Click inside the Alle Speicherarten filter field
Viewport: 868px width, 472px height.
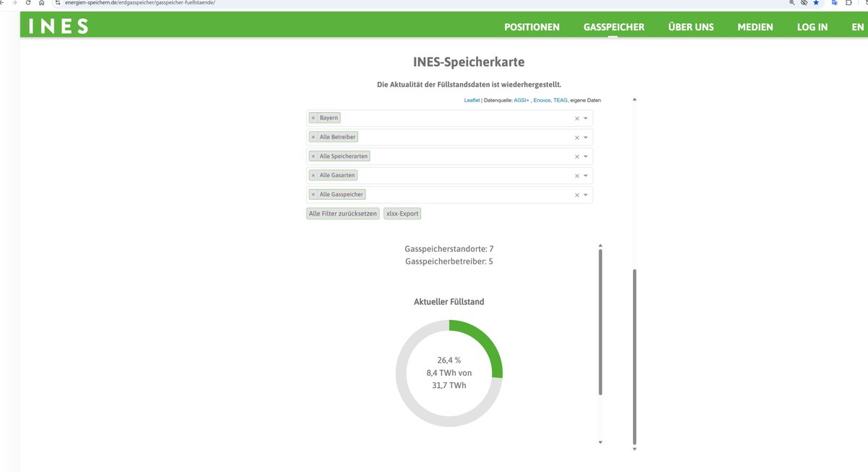(449, 156)
